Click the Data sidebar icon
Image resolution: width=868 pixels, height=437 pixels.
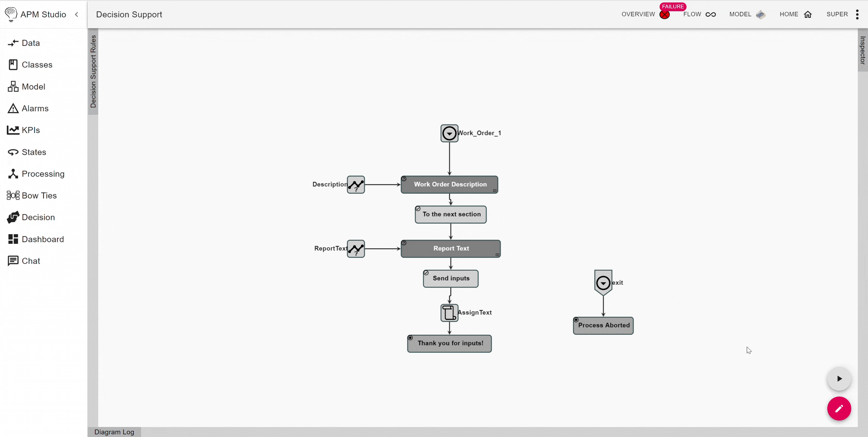(x=12, y=43)
